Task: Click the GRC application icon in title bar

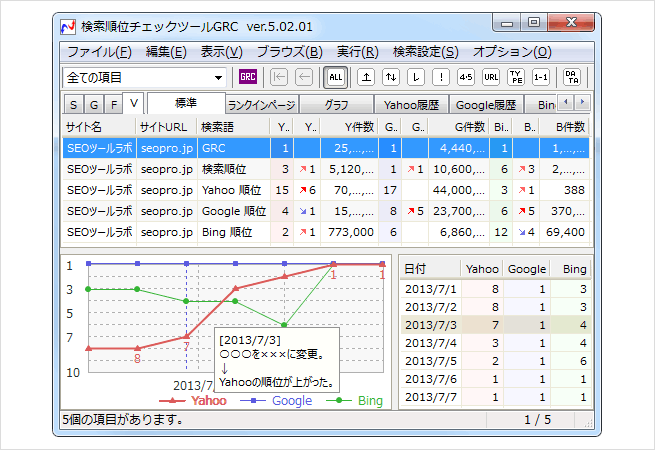Action: tap(68, 27)
